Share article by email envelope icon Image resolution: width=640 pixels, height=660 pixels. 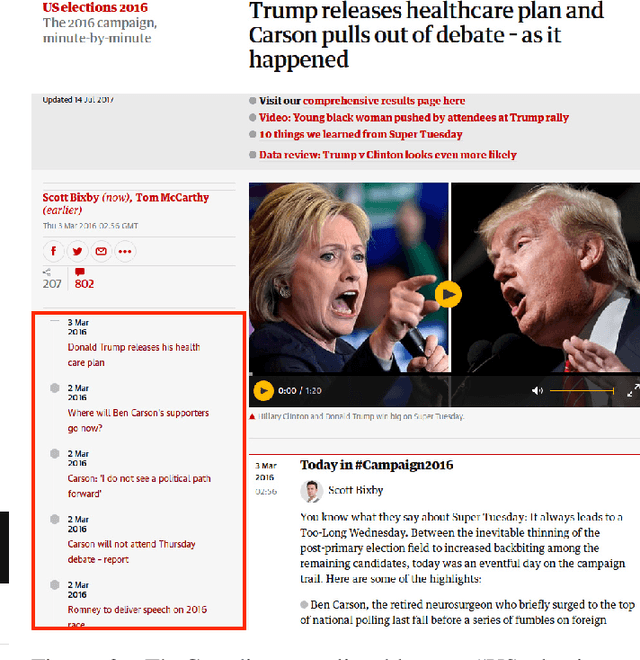[x=101, y=251]
